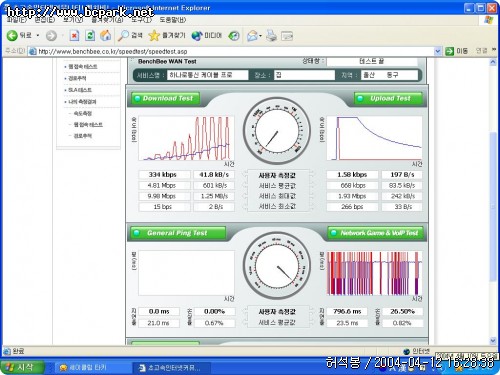Viewport: 500px width, 375px height.
Task: Click the page icon in the address bar
Action: pos(32,51)
